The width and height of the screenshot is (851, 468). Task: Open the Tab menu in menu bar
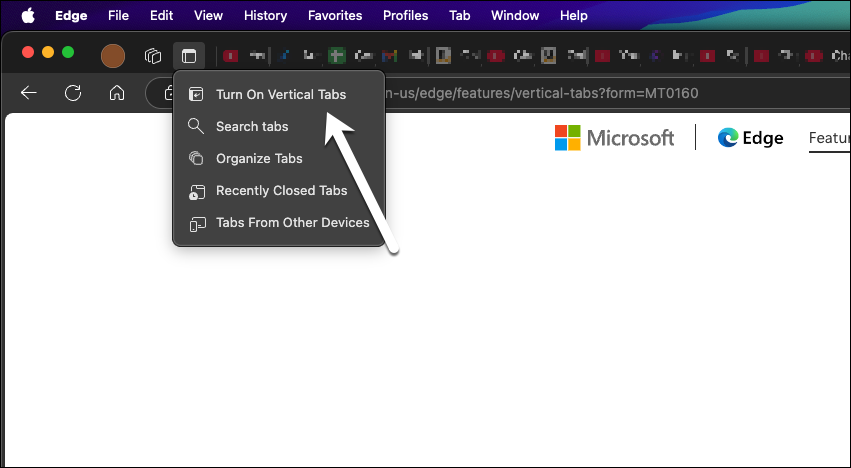(459, 15)
